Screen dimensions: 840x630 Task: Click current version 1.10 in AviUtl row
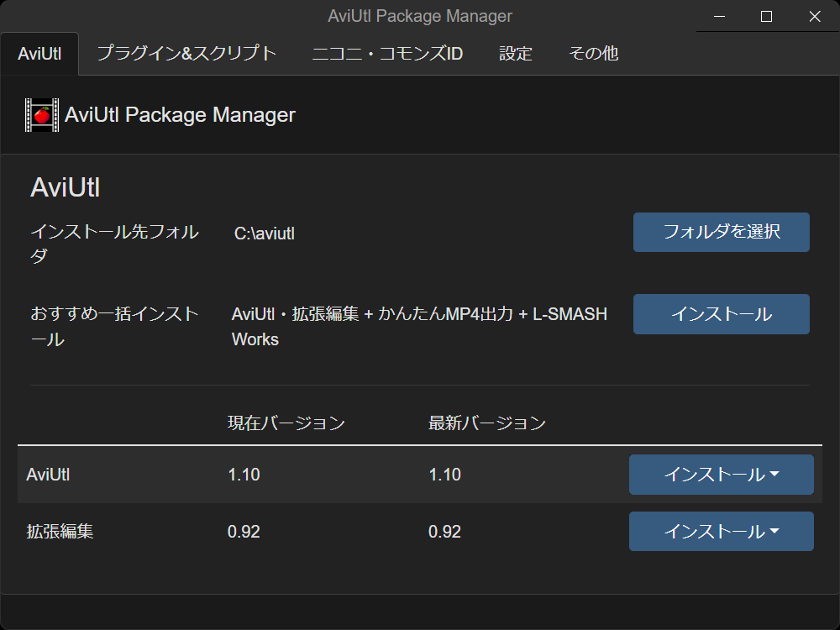point(244,475)
